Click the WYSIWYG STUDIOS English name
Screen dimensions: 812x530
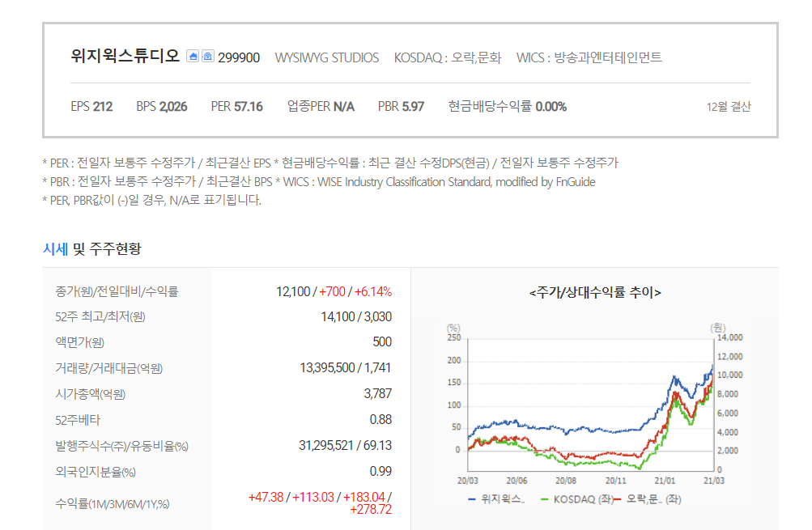[327, 57]
